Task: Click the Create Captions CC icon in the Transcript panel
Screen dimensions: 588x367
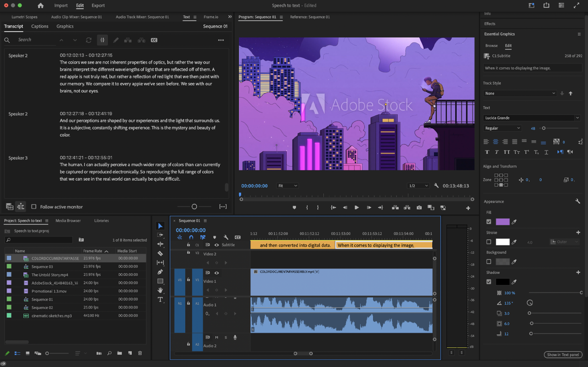Action: click(154, 40)
